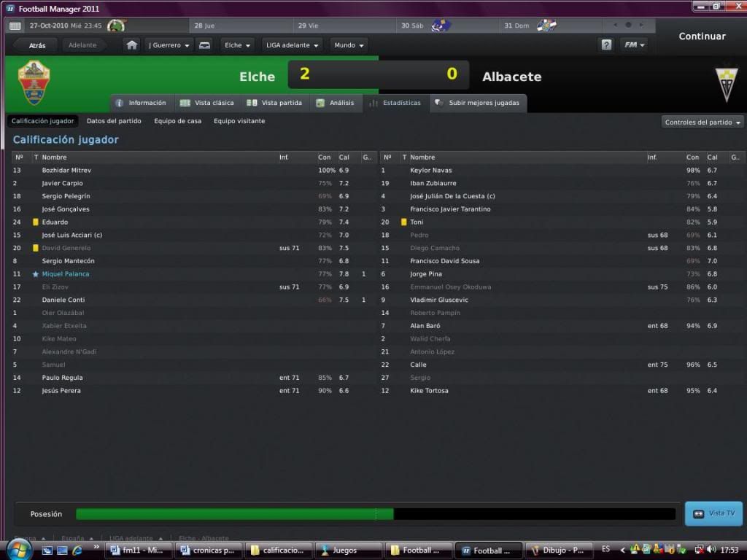Launch Internet Explorer from quick launch

[77, 550]
